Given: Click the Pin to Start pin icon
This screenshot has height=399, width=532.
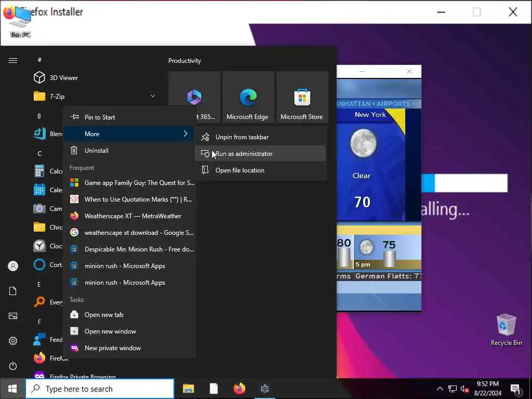Looking at the screenshot, I should tap(74, 117).
